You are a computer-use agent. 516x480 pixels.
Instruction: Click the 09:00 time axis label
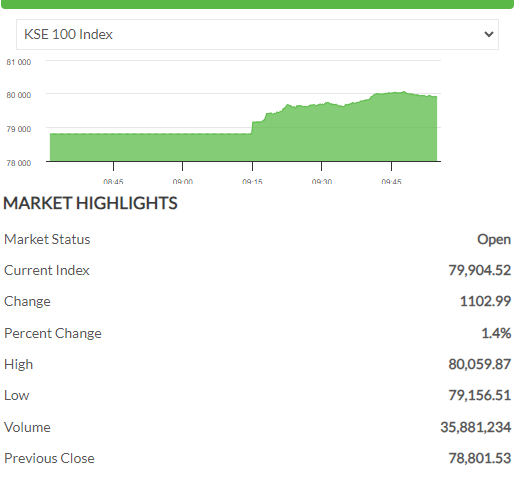click(183, 181)
